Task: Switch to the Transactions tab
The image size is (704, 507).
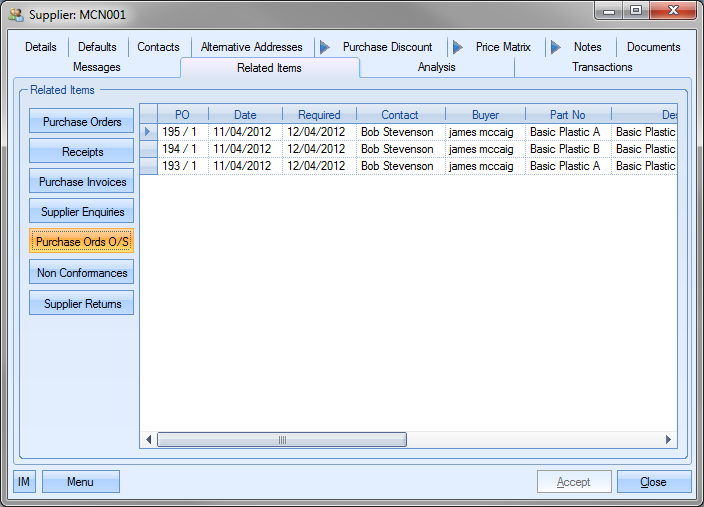Action: click(602, 67)
